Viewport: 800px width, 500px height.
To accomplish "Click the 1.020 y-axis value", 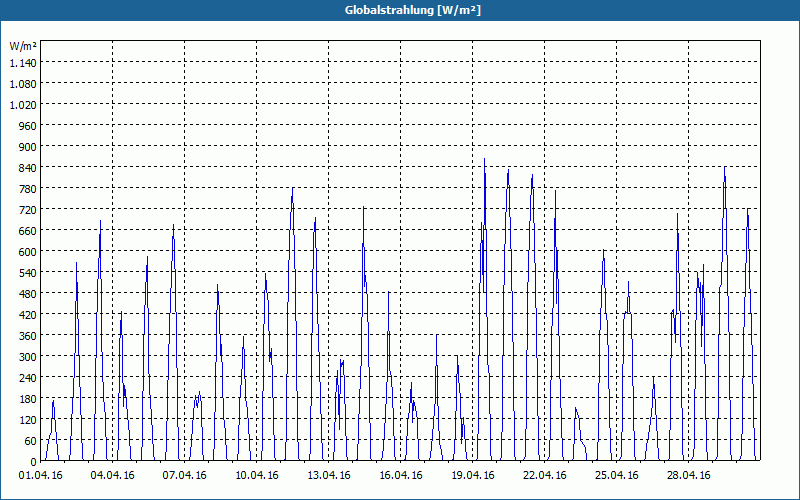I will pyautogui.click(x=23, y=105).
